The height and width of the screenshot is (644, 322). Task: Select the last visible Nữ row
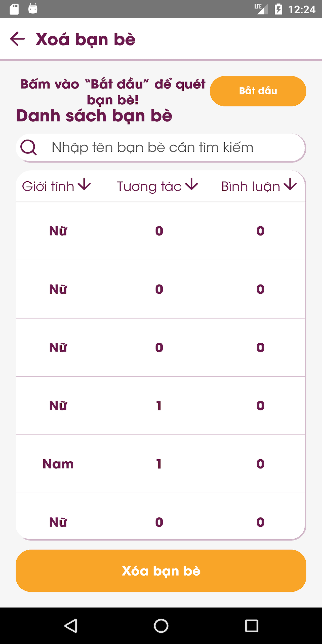click(x=160, y=516)
